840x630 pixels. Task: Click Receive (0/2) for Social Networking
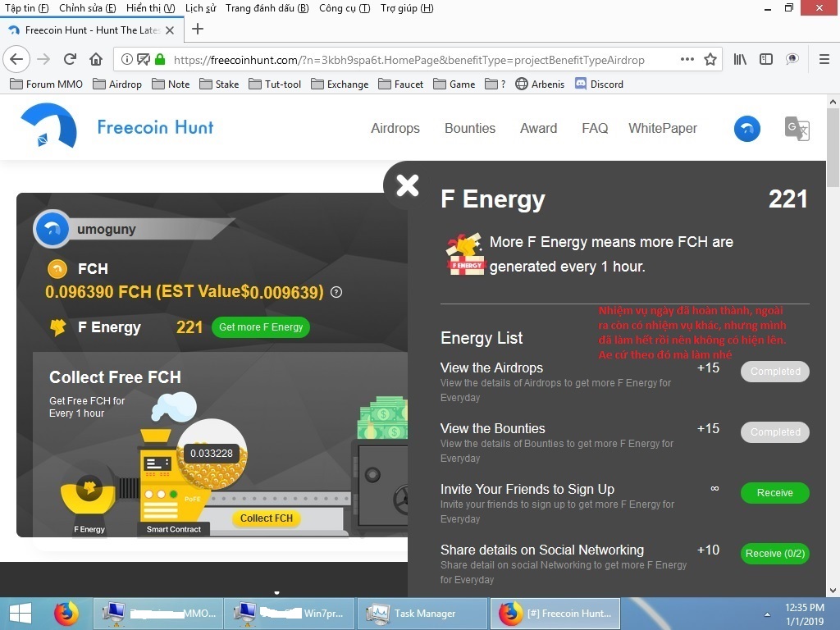coord(774,554)
